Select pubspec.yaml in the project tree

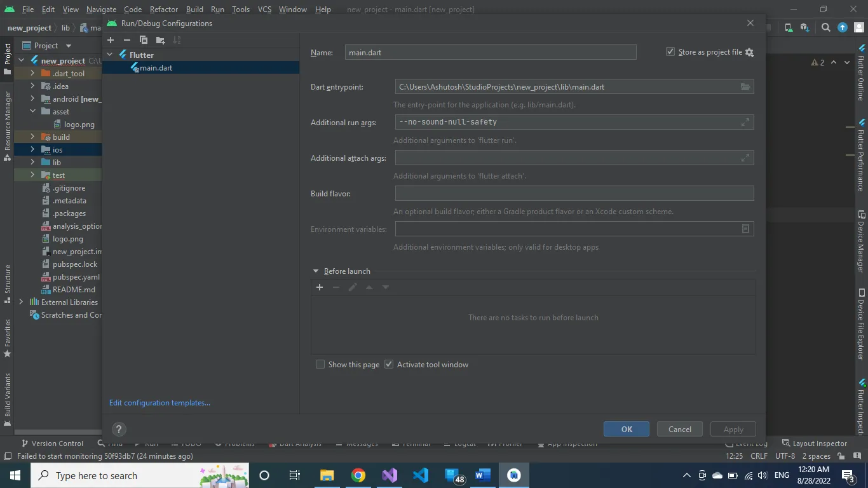click(76, 277)
